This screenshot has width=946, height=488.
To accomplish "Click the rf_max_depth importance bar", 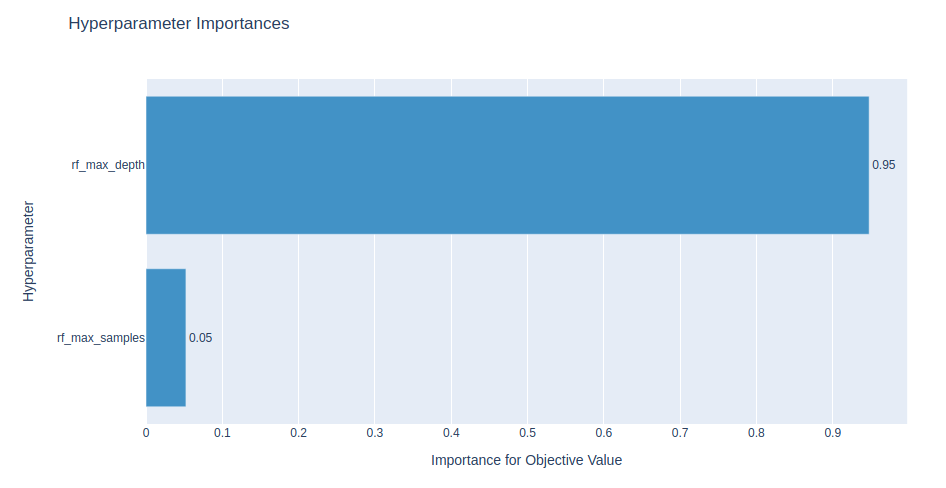I will point(507,165).
